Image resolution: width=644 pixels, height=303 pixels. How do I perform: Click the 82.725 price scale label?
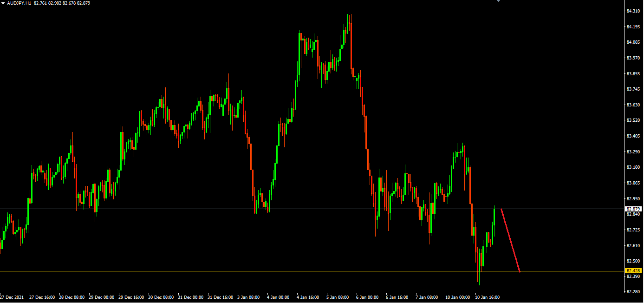[633, 230]
